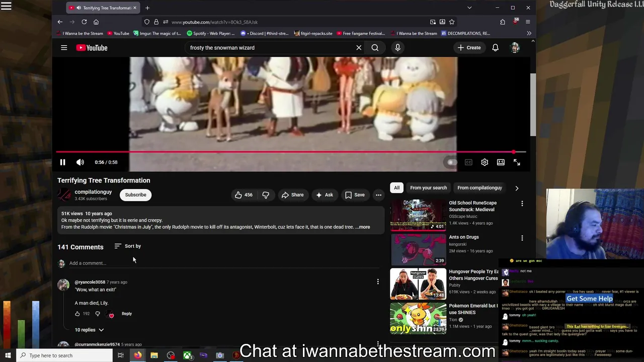The image size is (644, 362).
Task: Go to the YouTube home logo
Action: point(92,48)
